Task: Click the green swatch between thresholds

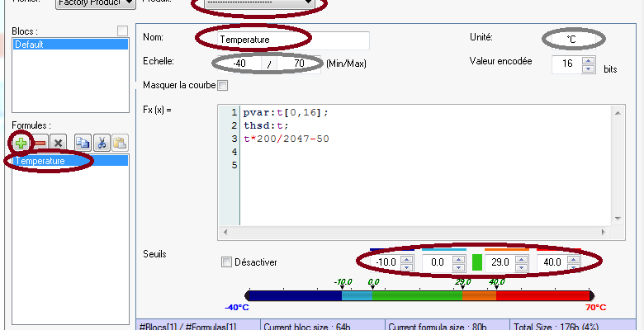Action: (x=477, y=262)
